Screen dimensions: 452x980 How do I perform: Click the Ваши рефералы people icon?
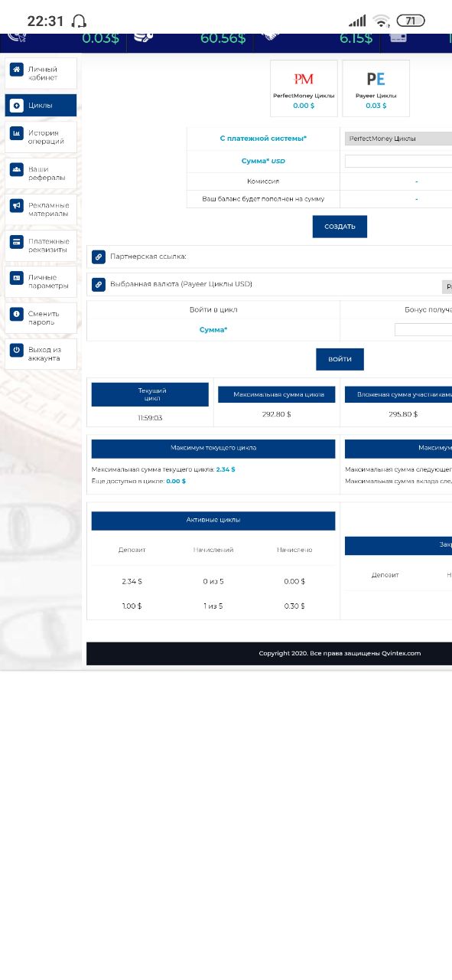point(16,169)
